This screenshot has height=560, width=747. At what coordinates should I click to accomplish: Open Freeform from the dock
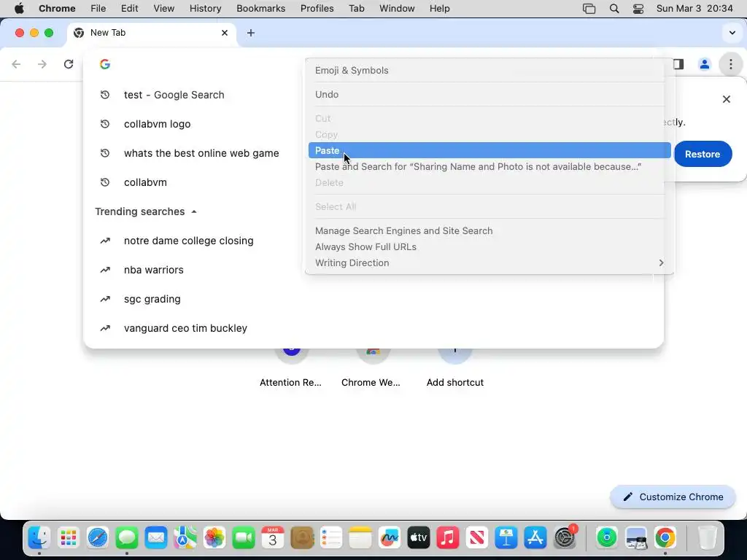[x=390, y=537]
